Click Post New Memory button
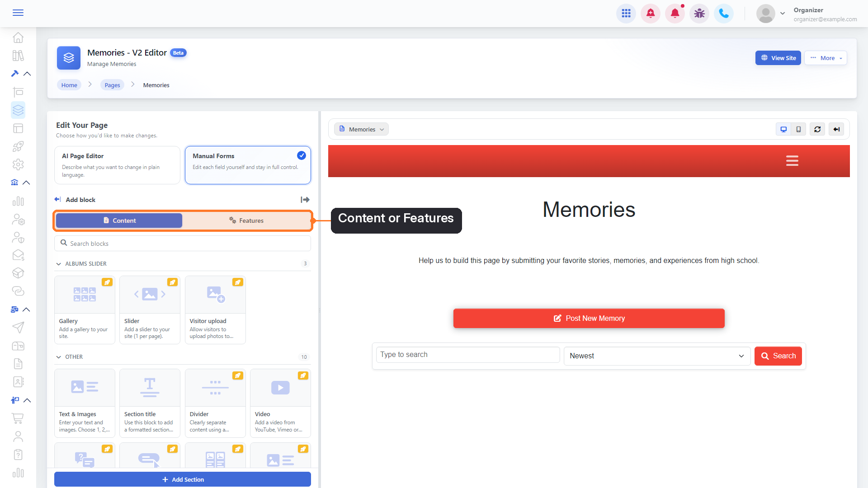Viewport: 868px width, 488px height. pos(589,318)
